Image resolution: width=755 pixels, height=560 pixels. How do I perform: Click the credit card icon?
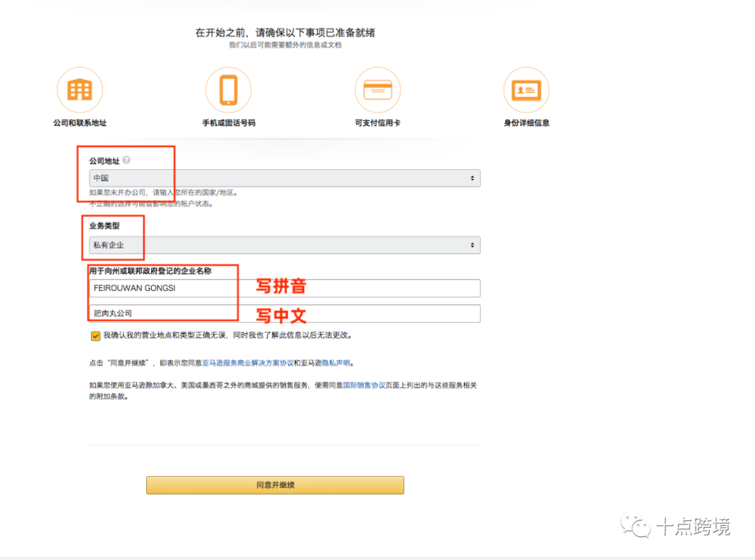pyautogui.click(x=377, y=89)
